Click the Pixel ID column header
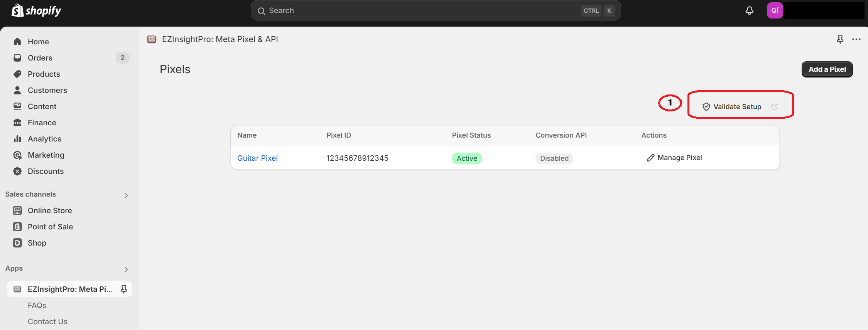This screenshot has width=868, height=330. click(339, 135)
